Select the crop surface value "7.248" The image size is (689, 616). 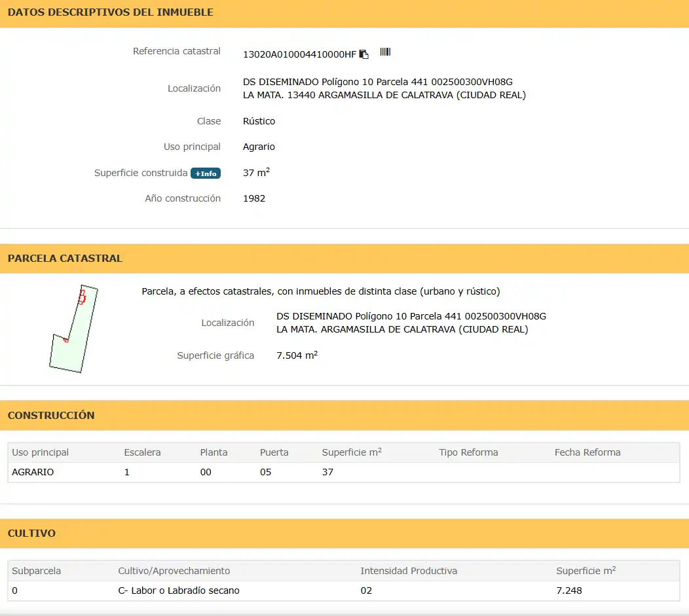(569, 590)
